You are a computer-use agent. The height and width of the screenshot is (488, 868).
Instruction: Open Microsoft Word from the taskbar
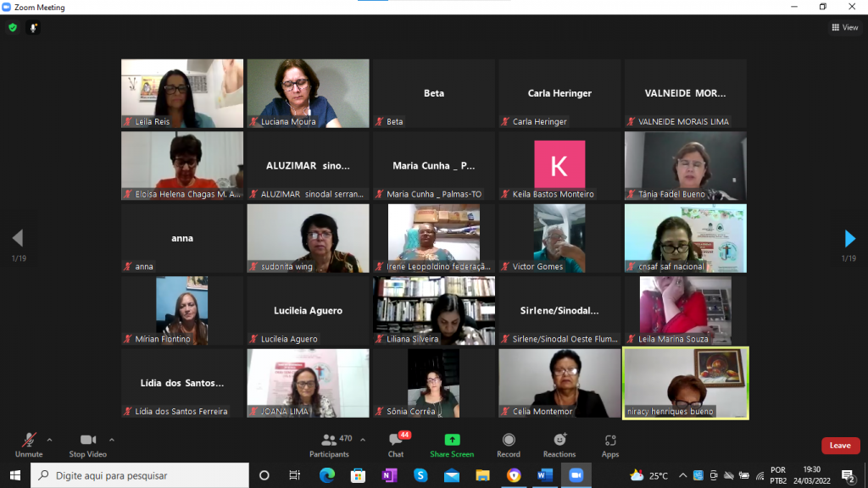click(545, 475)
